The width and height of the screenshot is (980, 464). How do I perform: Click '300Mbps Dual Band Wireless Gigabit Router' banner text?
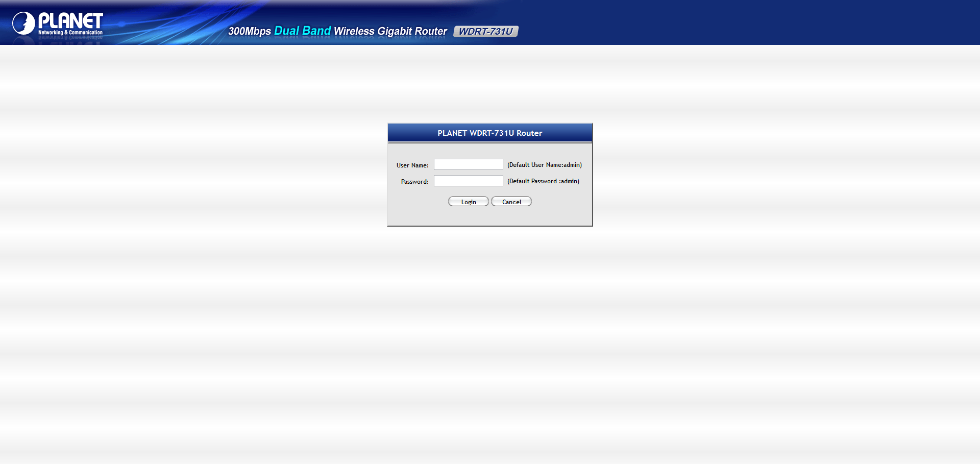337,31
